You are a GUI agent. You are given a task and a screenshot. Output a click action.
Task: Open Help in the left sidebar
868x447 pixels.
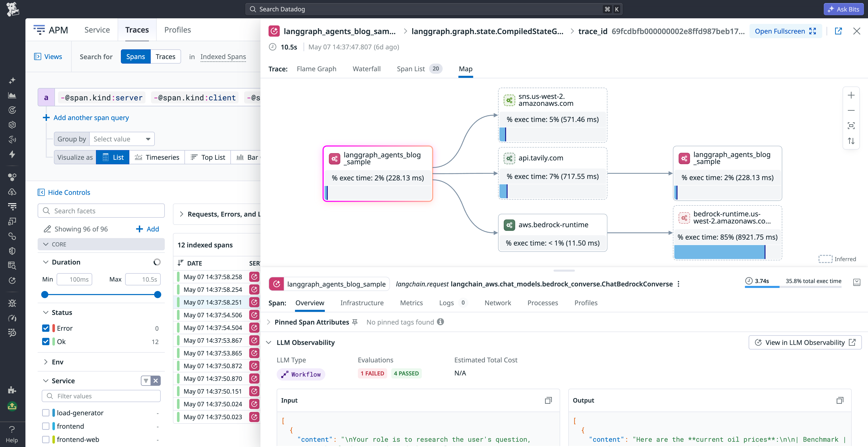coord(12,434)
